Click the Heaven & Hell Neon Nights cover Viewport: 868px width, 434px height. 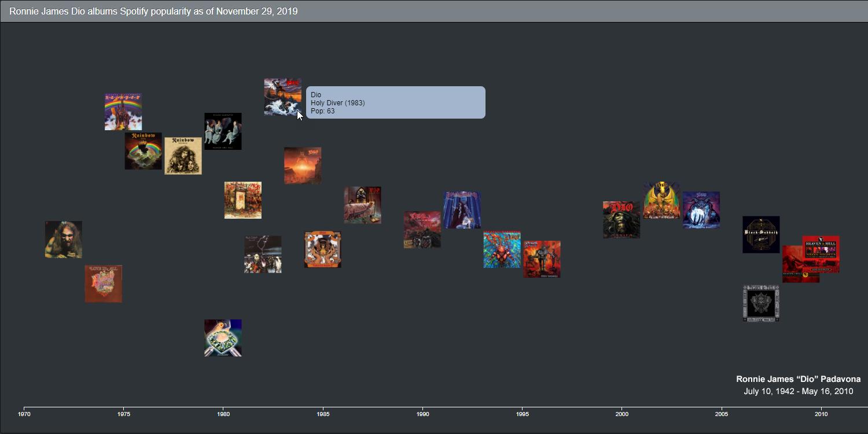point(821,254)
